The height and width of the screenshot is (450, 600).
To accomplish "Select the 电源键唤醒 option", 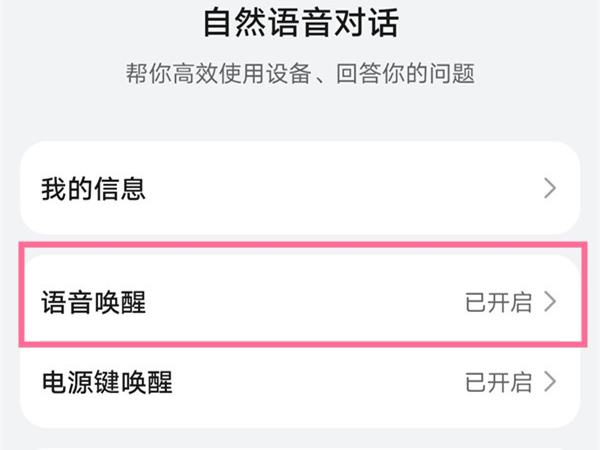I will [x=106, y=381].
